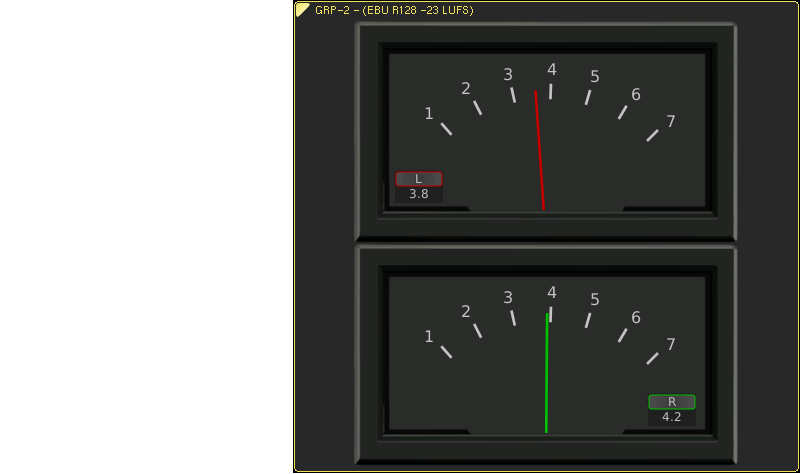Click scale number 5 on the L meter
This screenshot has height=474, width=800.
pos(594,77)
